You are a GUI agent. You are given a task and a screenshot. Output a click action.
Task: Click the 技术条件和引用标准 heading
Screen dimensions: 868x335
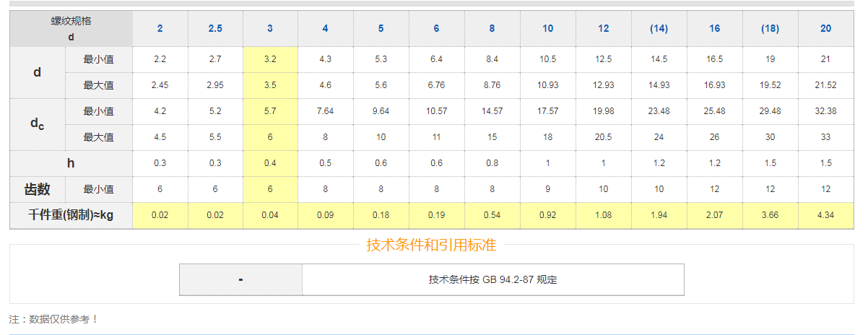[431, 245]
